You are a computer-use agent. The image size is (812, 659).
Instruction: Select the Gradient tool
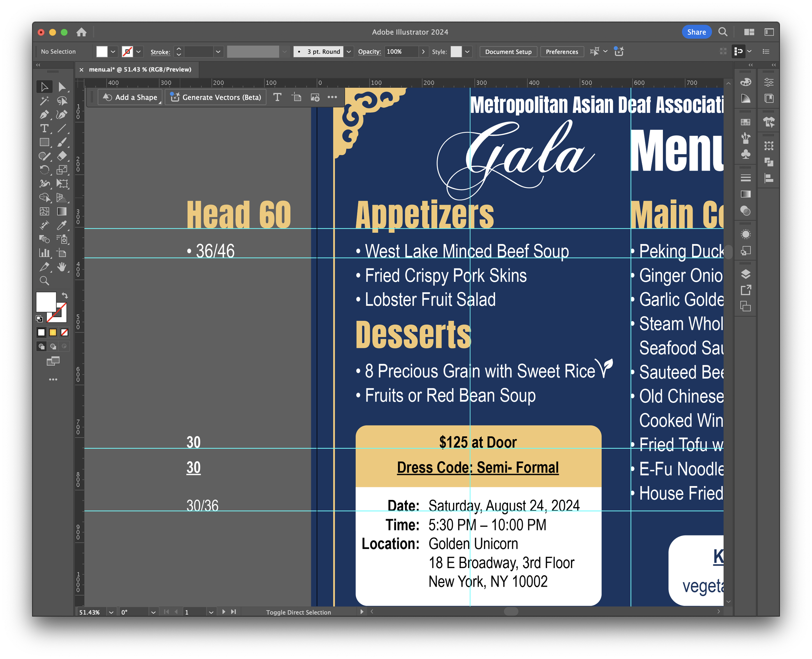click(x=61, y=211)
